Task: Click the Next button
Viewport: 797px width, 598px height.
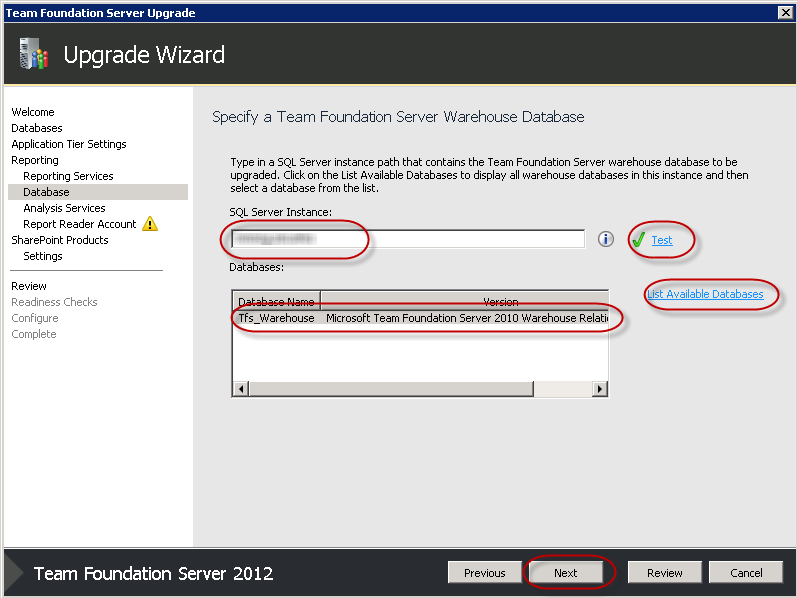Action: coord(566,573)
